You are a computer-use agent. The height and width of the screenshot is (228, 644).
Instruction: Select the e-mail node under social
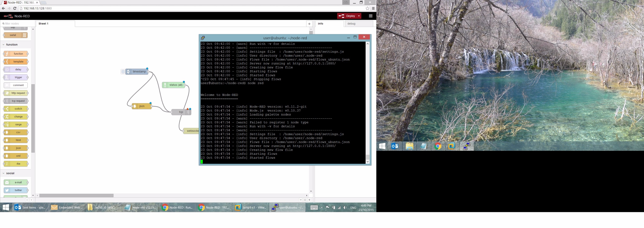click(x=18, y=182)
